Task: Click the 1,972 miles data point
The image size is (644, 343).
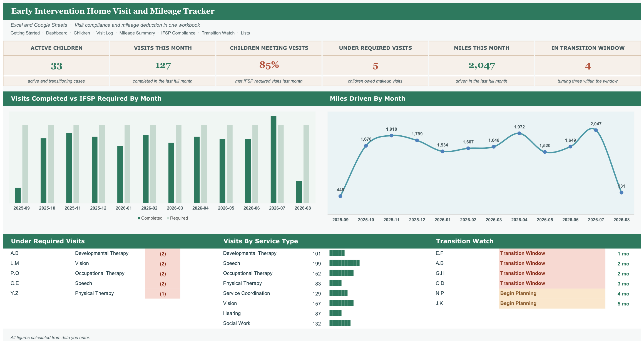Action: (519, 133)
